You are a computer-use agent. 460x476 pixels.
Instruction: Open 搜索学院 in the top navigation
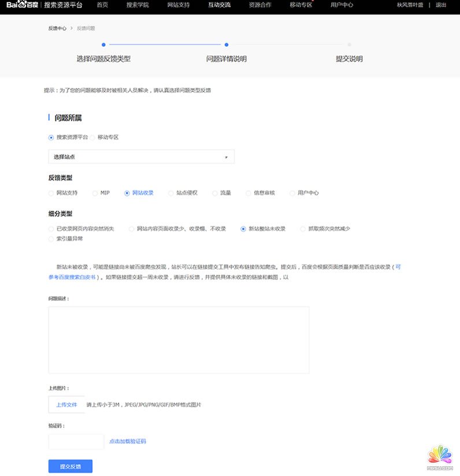[138, 5]
